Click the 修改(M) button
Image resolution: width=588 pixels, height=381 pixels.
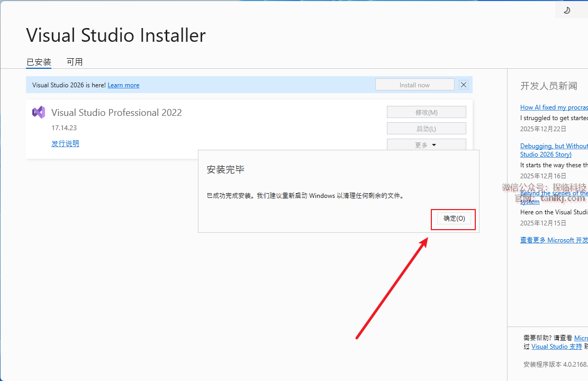click(x=427, y=112)
